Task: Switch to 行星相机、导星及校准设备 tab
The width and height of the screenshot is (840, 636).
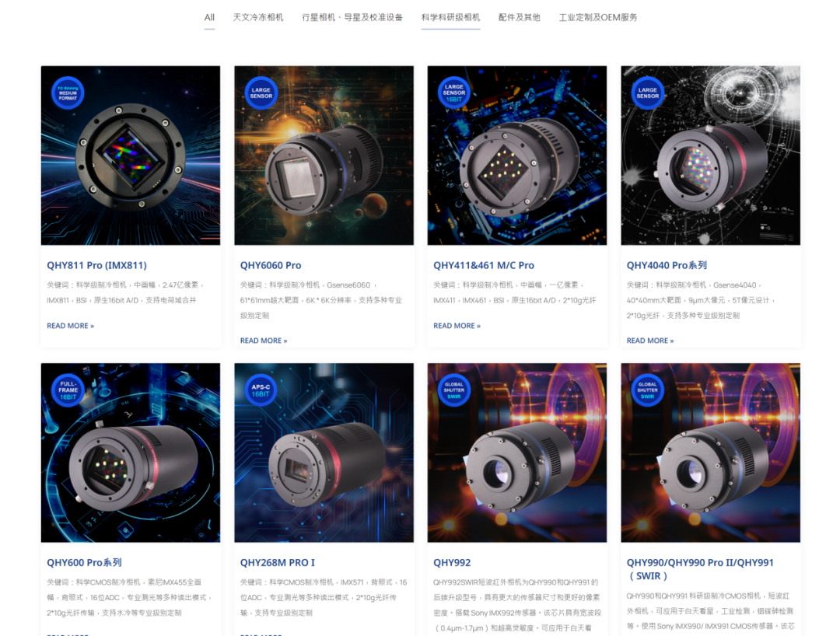Action: tap(352, 18)
